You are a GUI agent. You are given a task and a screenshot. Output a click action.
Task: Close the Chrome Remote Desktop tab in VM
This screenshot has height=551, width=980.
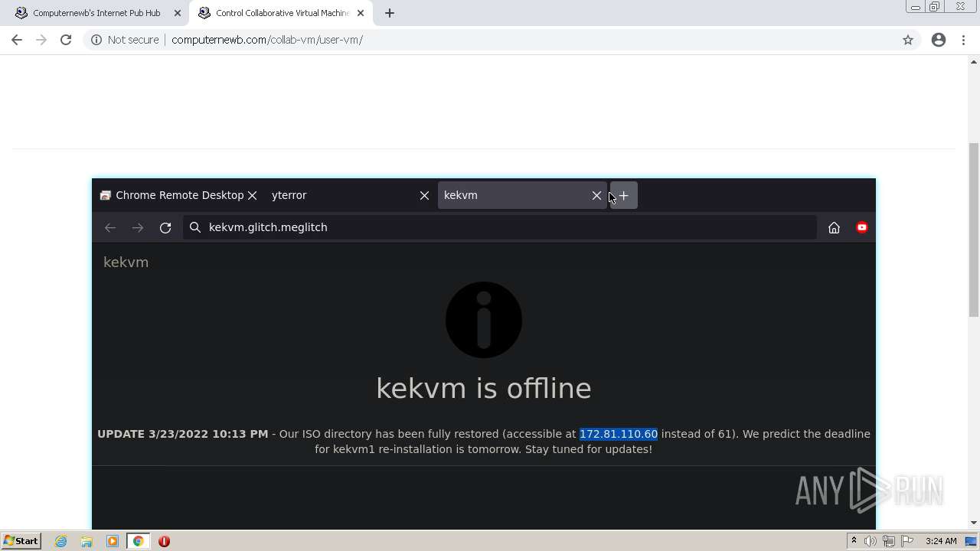[x=252, y=195]
